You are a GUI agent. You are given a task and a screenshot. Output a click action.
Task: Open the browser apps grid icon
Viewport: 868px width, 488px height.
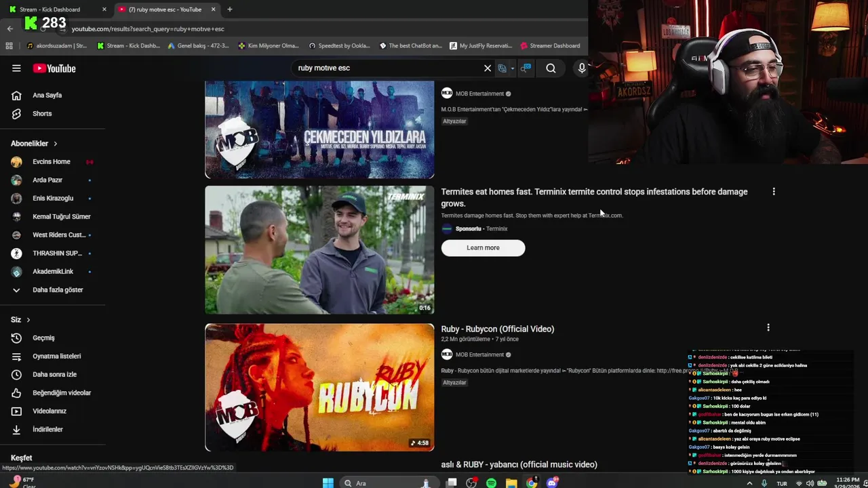pos(9,46)
